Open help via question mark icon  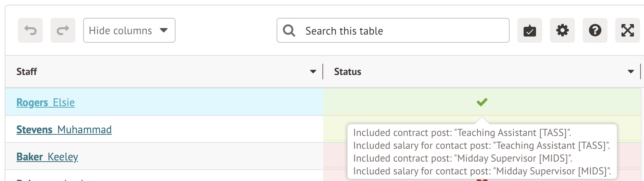coord(595,30)
